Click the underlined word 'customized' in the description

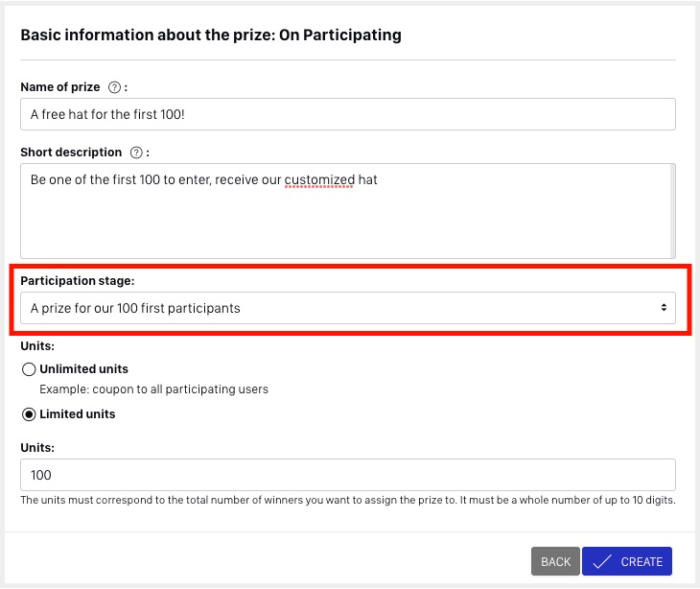point(319,180)
